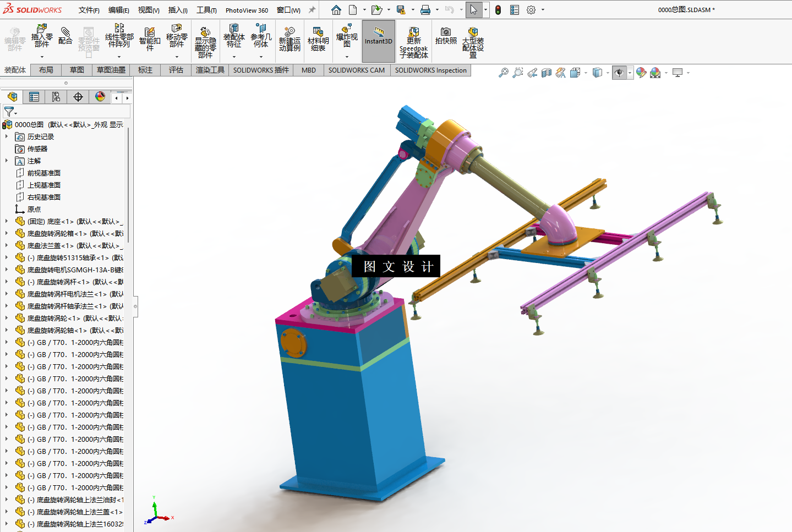
Task: Select 底盘旋转电机SGMGH-13A-B键 component
Action: [x=75, y=270]
